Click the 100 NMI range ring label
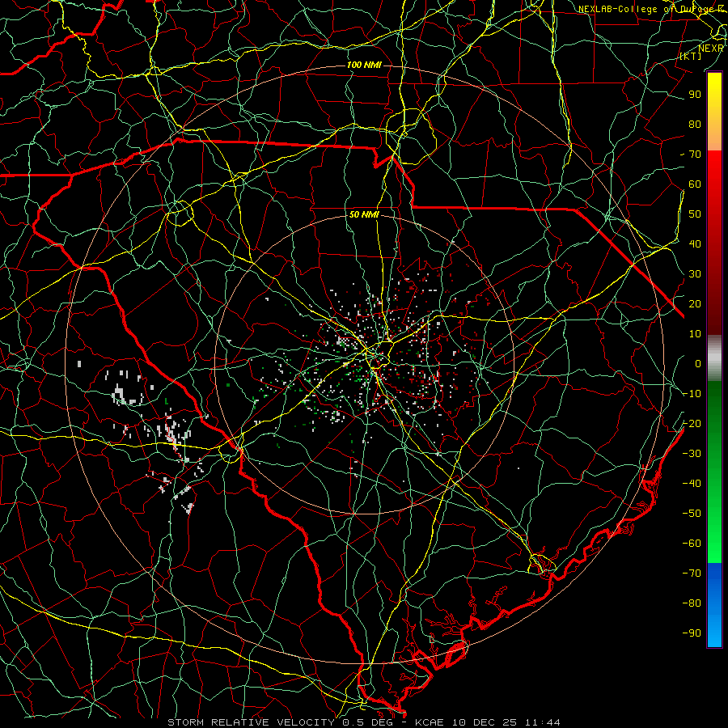The height and width of the screenshot is (728, 728). coord(364,65)
